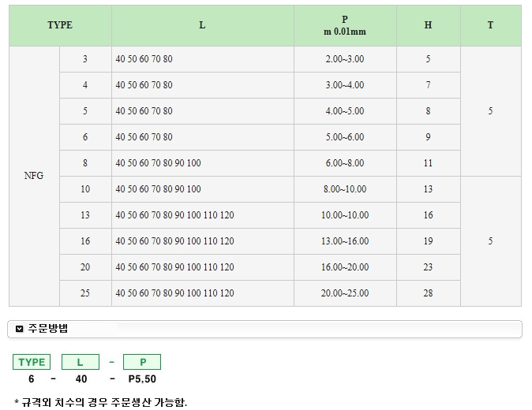The width and height of the screenshot is (532, 410).
Task: Click the 2.00~3.00 pitch value
Action: click(345, 59)
